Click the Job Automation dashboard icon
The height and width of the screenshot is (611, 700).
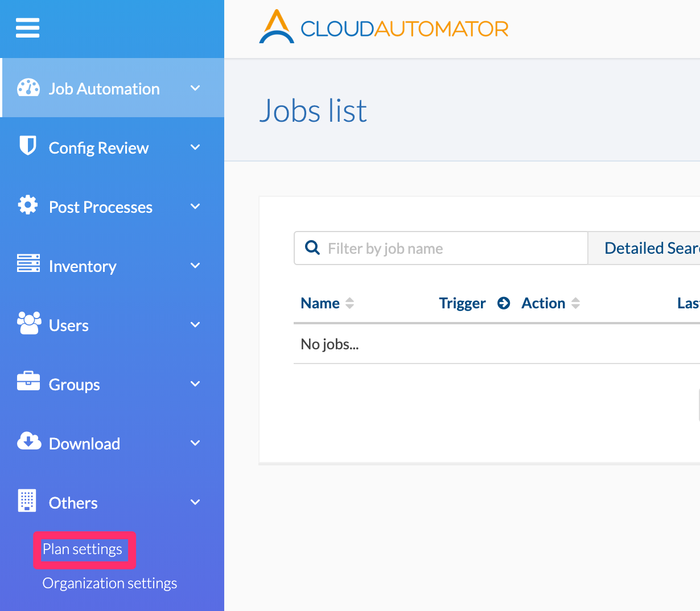point(28,88)
